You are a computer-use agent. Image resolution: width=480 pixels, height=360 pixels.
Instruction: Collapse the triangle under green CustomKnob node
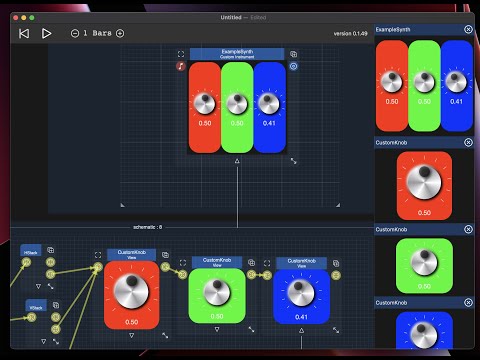coord(217,329)
